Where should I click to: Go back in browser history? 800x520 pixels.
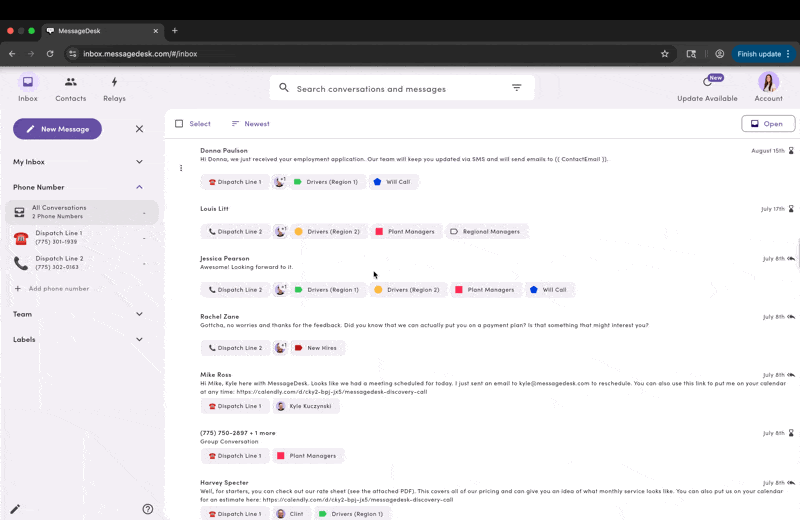tap(12, 54)
